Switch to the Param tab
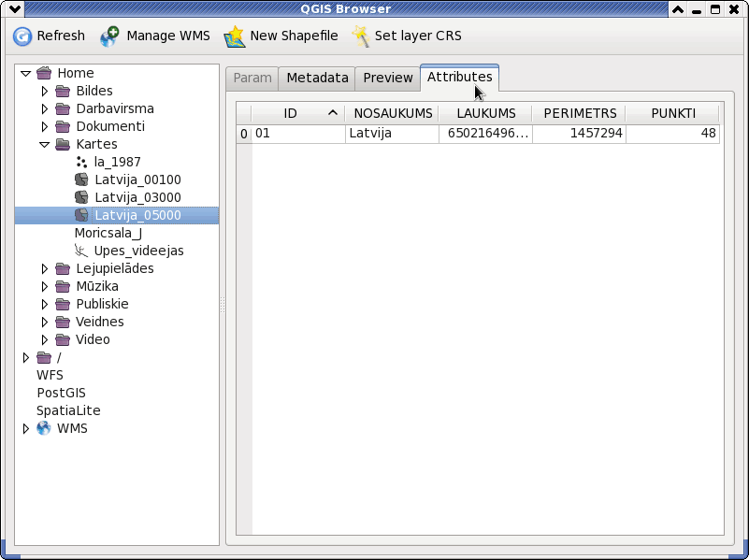 pos(252,79)
